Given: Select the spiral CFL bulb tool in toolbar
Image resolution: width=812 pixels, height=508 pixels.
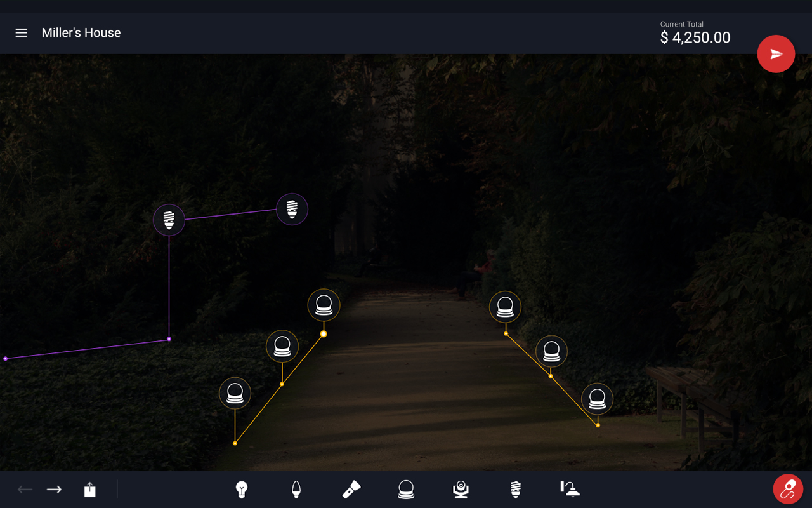Looking at the screenshot, I should pyautogui.click(x=516, y=489).
